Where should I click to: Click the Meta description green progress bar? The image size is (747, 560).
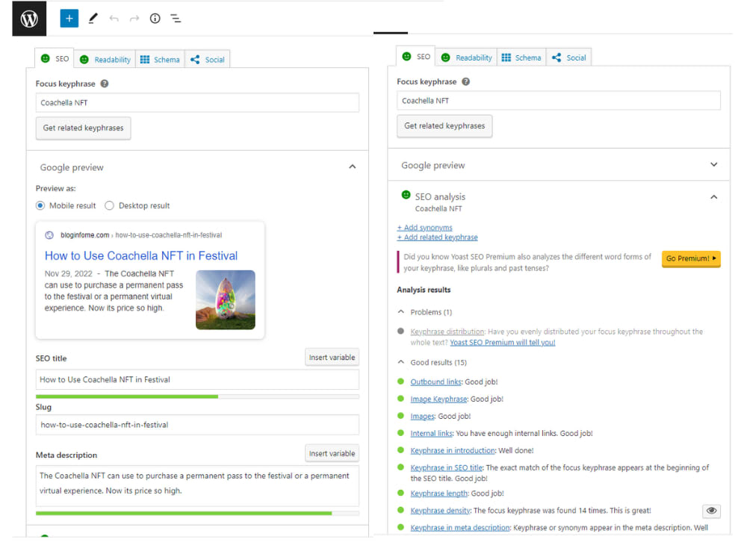pos(184,514)
